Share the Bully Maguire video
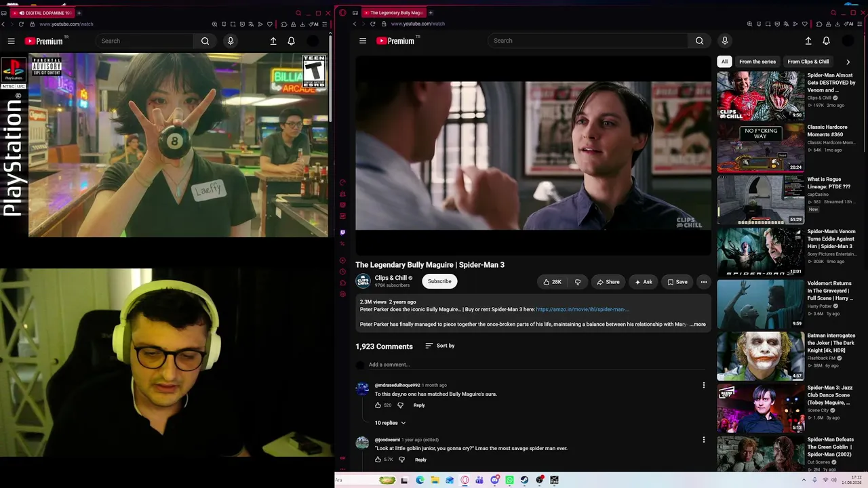Viewport: 868px width, 488px height. coord(608,282)
